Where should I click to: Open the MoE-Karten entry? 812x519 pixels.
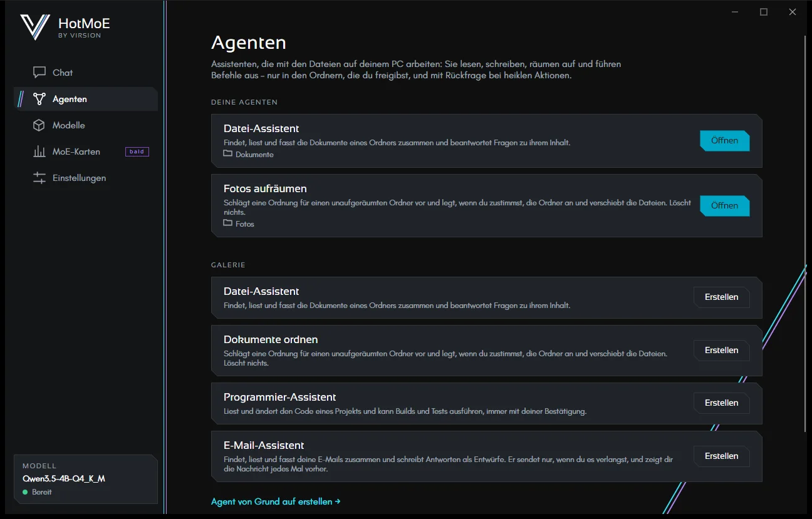tap(86, 152)
